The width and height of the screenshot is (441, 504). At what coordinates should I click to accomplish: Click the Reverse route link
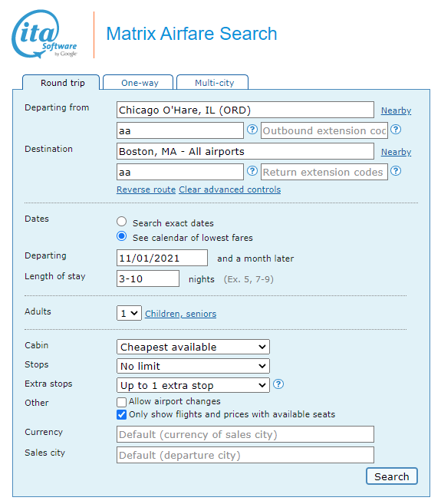(x=146, y=189)
